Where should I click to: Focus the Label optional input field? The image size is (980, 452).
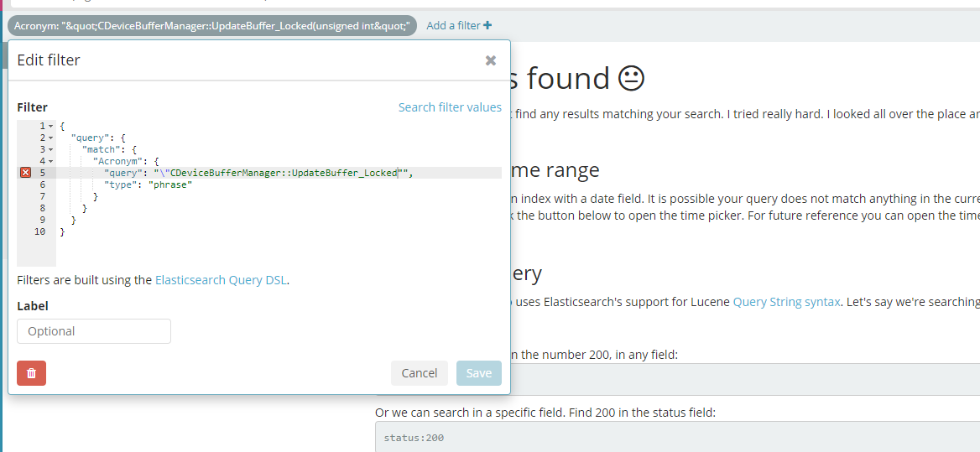(x=94, y=331)
